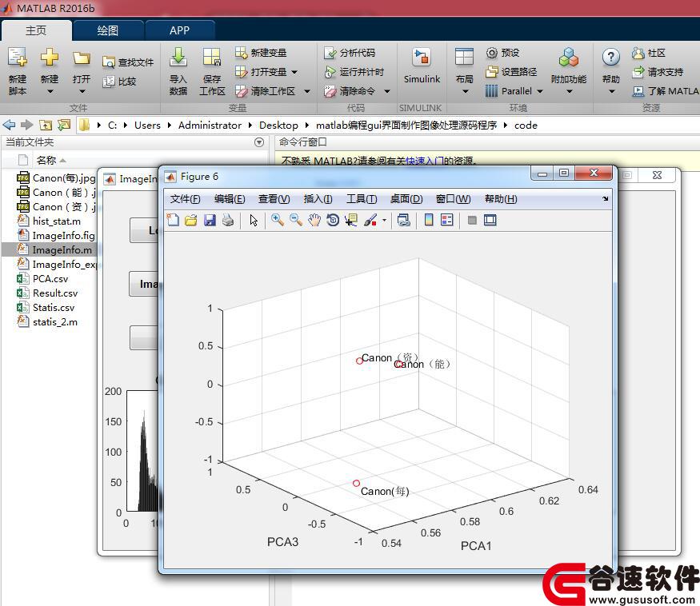The image size is (700, 606).
Task: Click the Browse for Folder button
Action: (64, 125)
